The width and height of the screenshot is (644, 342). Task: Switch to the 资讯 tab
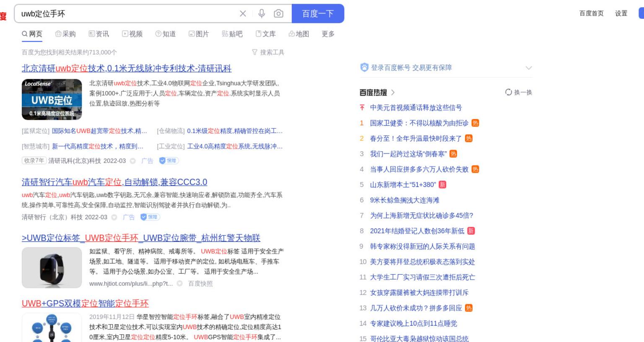pos(99,34)
